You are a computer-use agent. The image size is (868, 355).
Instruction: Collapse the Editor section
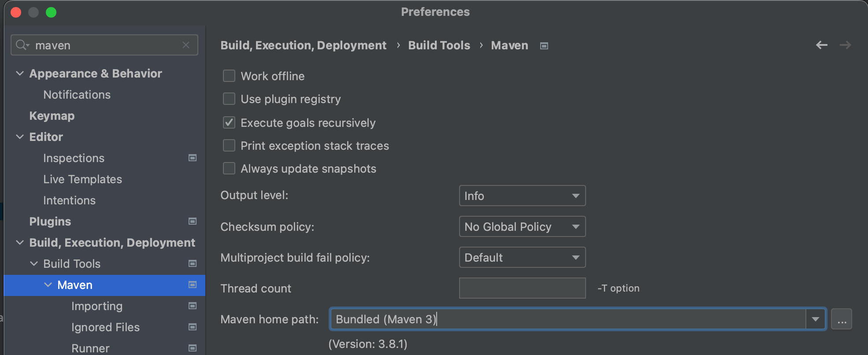tap(20, 137)
